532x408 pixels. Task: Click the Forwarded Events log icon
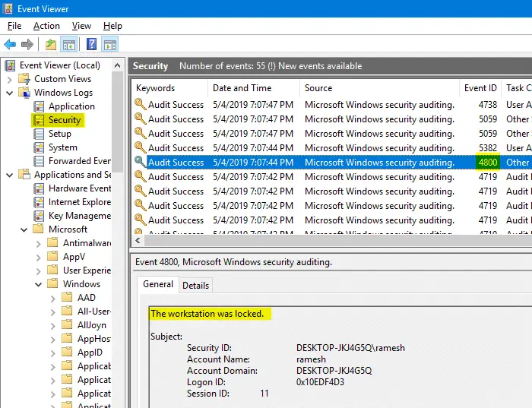click(x=39, y=161)
